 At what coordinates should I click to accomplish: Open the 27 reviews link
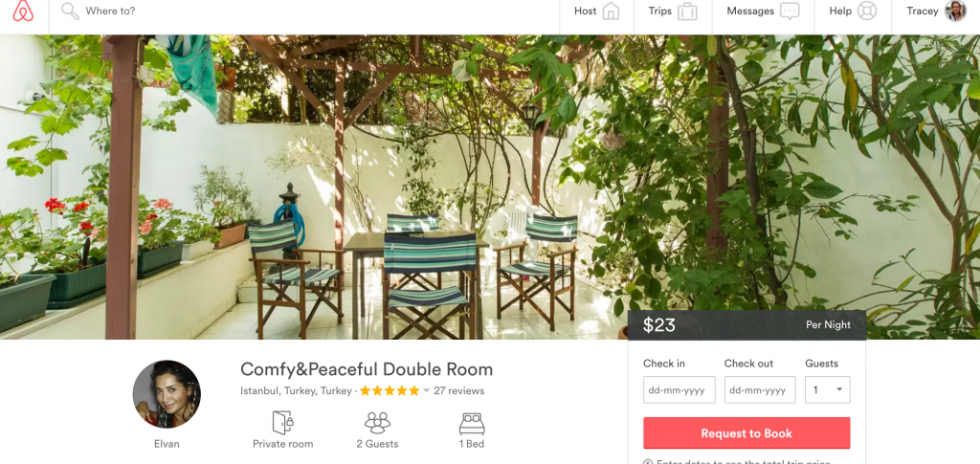click(458, 391)
